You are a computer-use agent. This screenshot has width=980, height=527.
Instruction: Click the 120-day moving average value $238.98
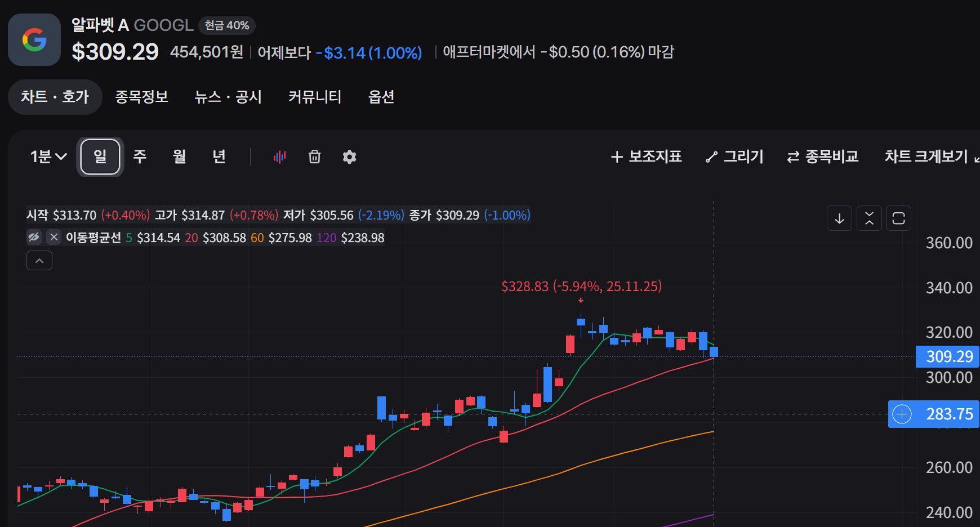363,238
